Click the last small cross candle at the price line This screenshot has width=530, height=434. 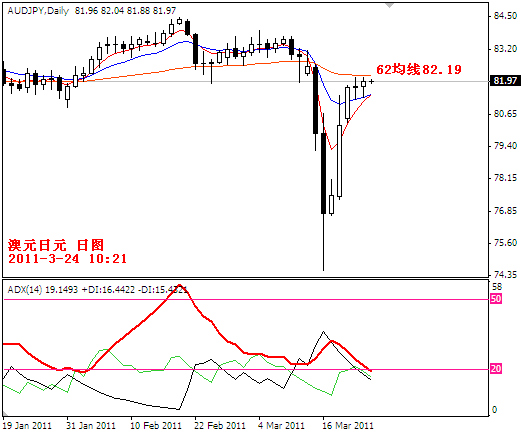point(371,81)
